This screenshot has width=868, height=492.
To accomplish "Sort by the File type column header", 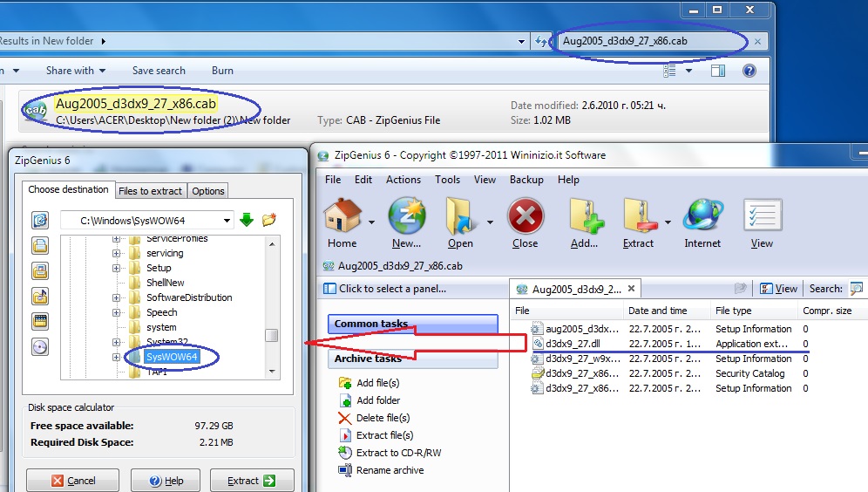I will pyautogui.click(x=754, y=311).
